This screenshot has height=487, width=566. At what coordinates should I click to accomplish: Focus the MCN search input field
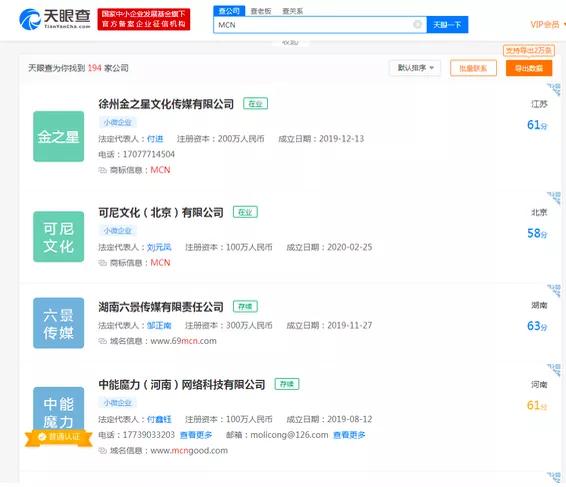click(313, 25)
